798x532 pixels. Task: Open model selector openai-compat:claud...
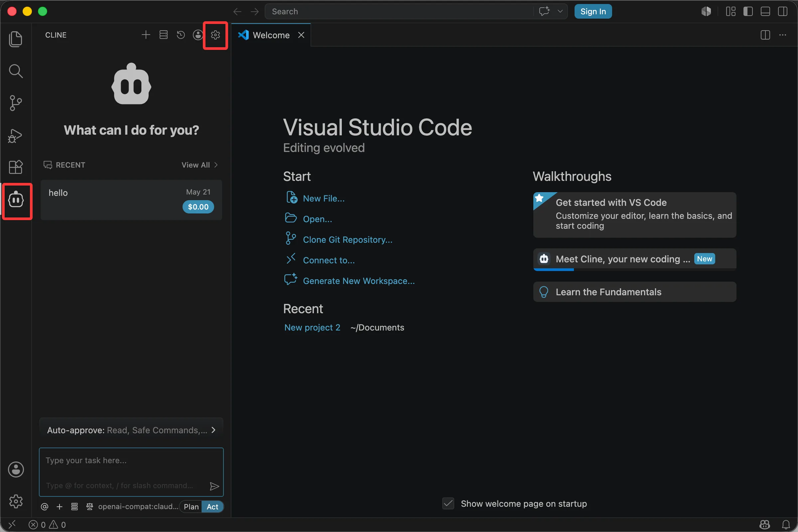click(138, 506)
